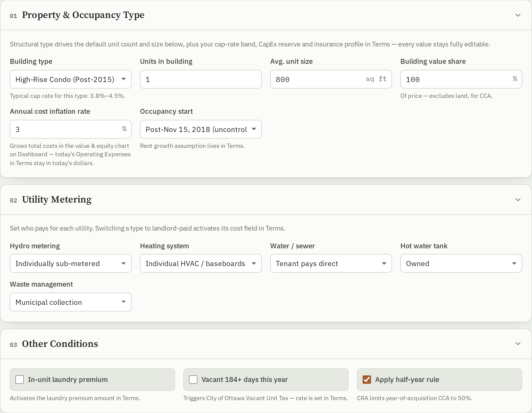Open the Hydro metering dropdown
This screenshot has height=413, width=532.
coord(71,263)
